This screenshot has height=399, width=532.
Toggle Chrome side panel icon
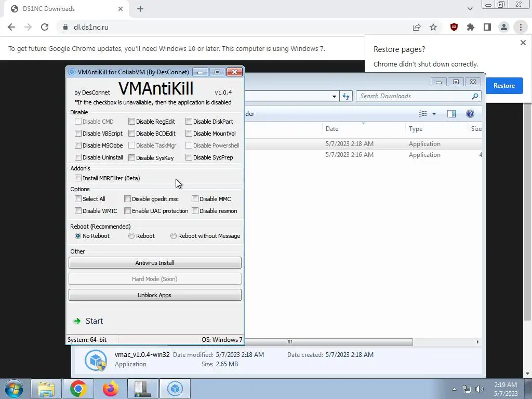coord(487,27)
